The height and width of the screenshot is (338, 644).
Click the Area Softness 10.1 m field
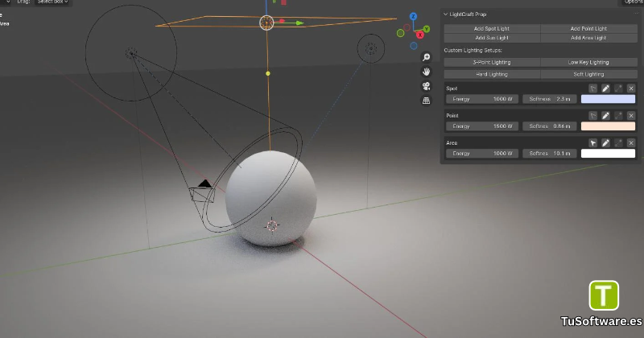coord(550,154)
